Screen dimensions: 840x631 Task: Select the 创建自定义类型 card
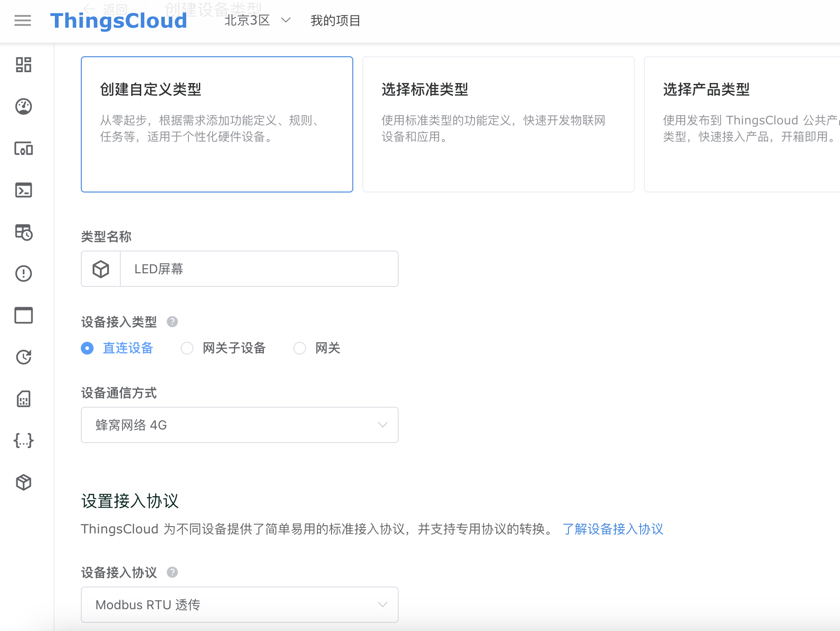pos(217,124)
